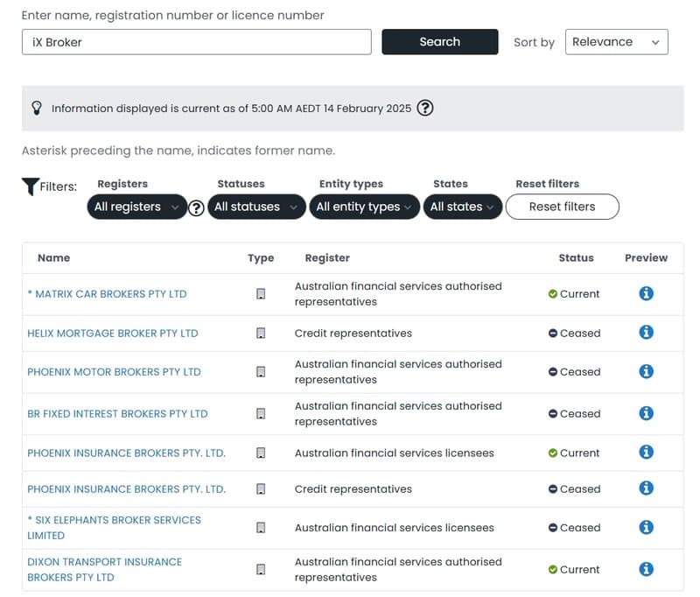Click entity type icon for Dixon Transport row
700x597 pixels.
point(261,570)
